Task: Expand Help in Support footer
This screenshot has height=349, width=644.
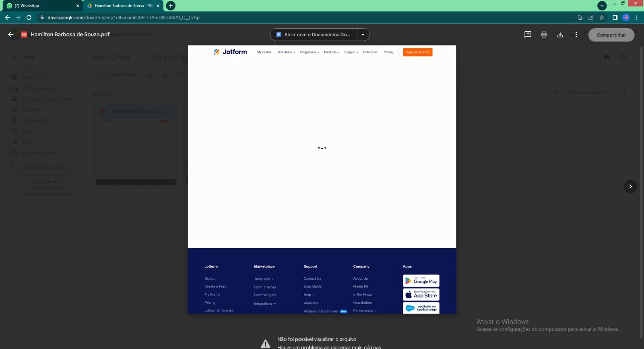Action: click(x=309, y=295)
